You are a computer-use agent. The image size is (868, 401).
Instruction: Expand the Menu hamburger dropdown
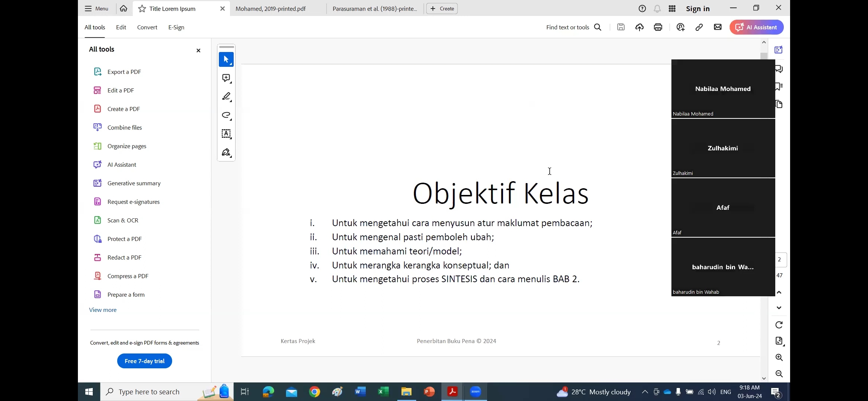(96, 9)
